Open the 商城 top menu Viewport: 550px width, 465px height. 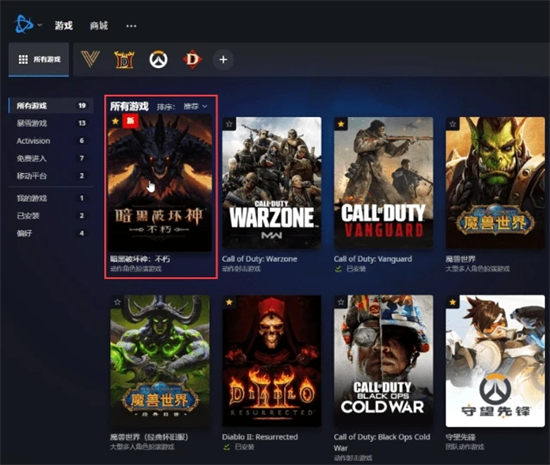tap(99, 26)
